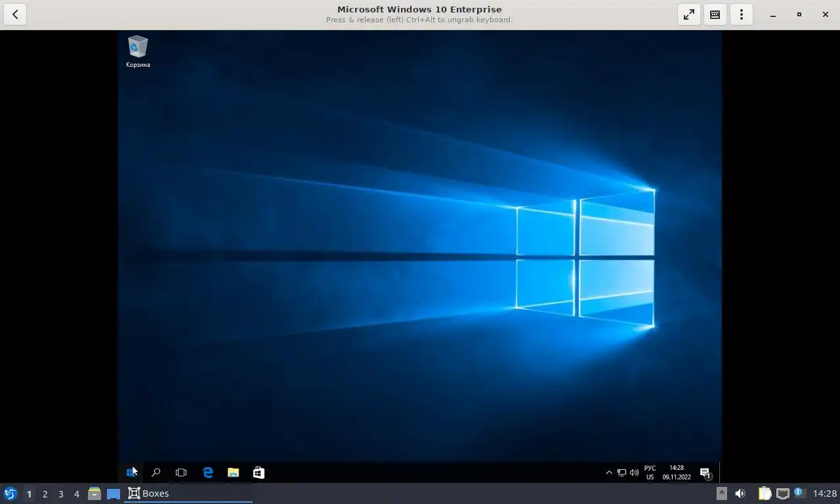The image size is (840, 504).
Task: Click the host panel clock 14:28
Action: [825, 493]
